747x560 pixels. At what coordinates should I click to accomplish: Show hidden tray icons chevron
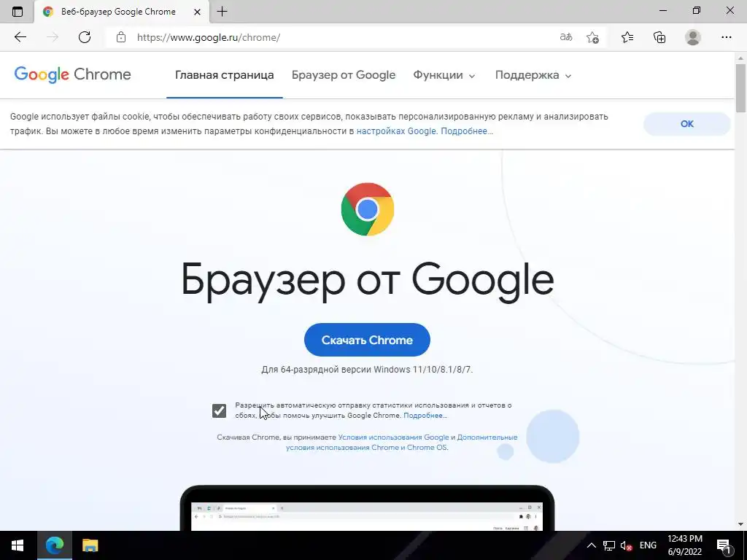591,545
